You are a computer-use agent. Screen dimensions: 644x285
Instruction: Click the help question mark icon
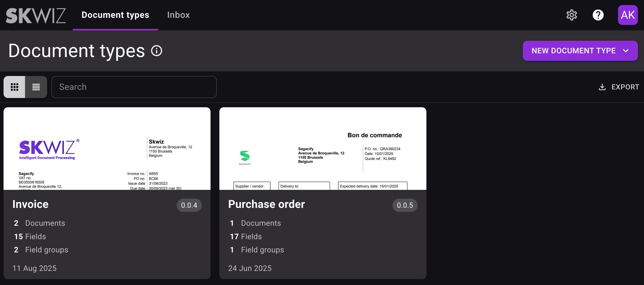(598, 15)
